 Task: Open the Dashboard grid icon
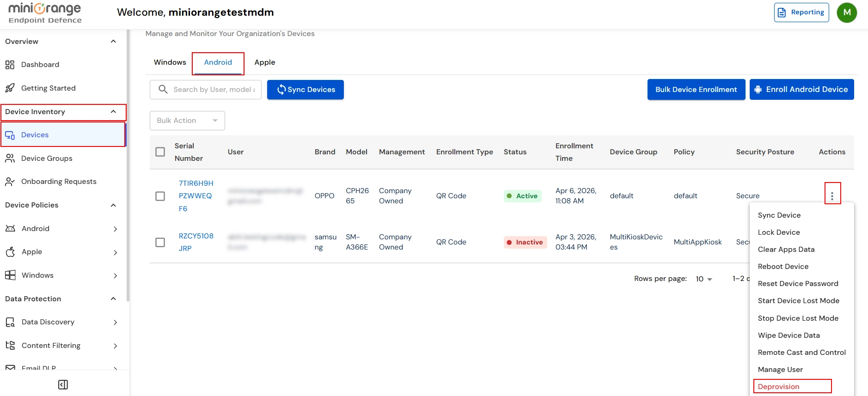pyautogui.click(x=10, y=65)
